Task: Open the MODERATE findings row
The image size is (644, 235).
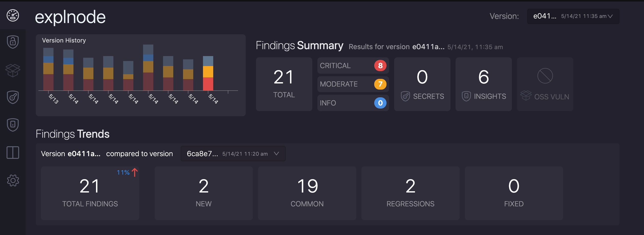Action: coord(353,84)
